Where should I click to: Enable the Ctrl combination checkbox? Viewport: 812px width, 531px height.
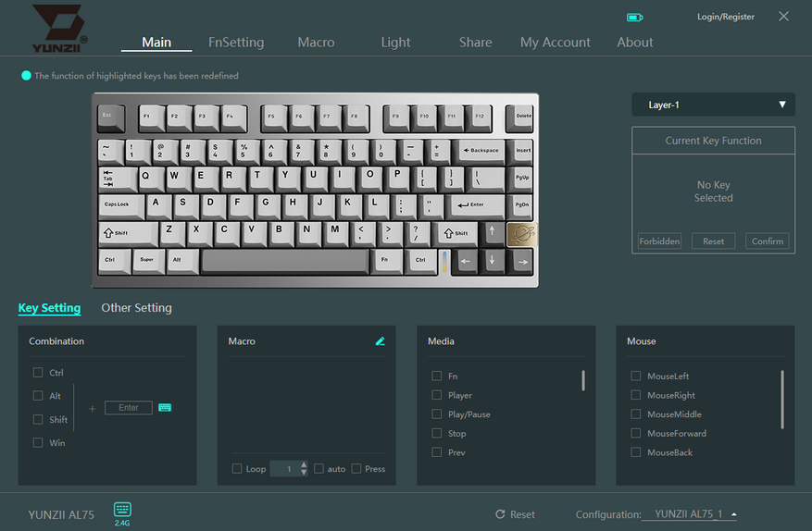click(x=38, y=372)
